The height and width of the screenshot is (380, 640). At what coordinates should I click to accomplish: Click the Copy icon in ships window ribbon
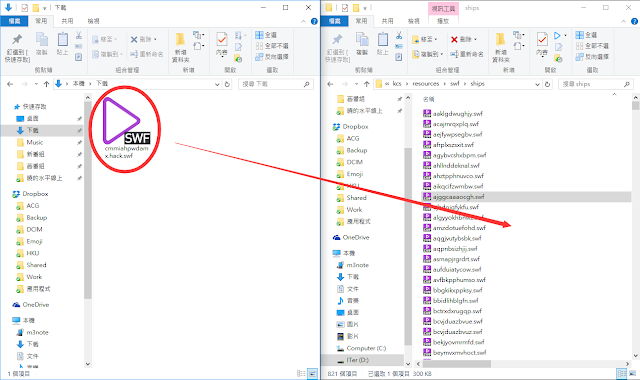pos(362,44)
